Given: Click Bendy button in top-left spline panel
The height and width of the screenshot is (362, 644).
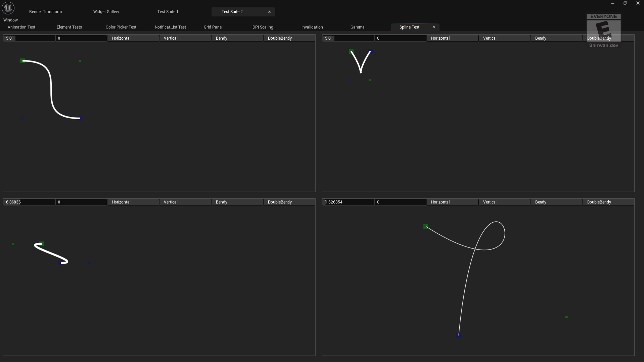Looking at the screenshot, I should pos(237,38).
